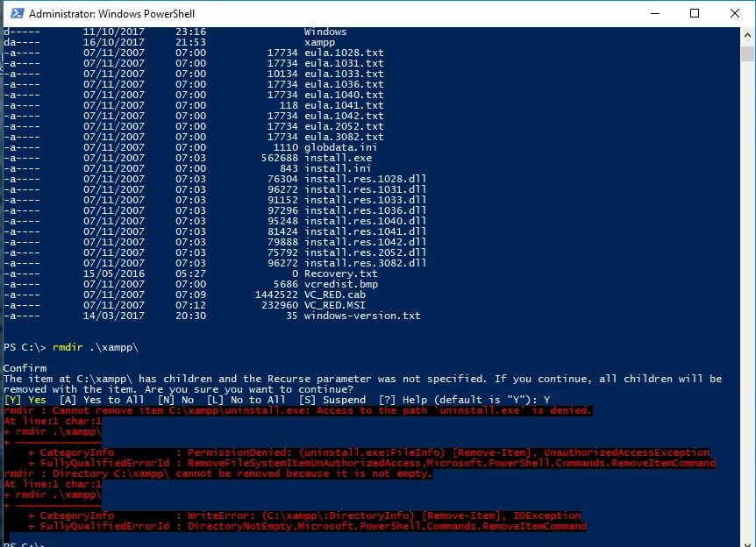Click the file name windows-version.txt
The height and width of the screenshot is (547, 756).
click(362, 316)
